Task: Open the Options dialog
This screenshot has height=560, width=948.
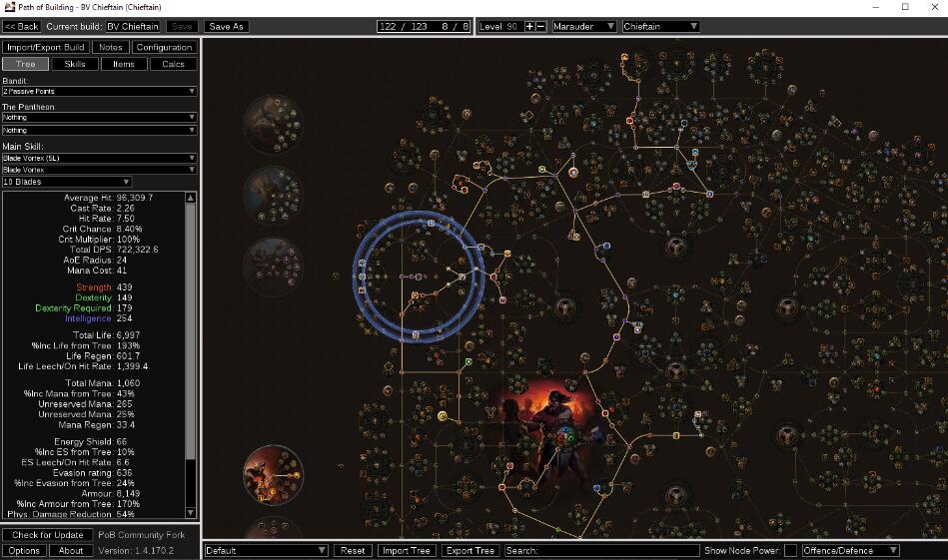Action: (x=24, y=550)
